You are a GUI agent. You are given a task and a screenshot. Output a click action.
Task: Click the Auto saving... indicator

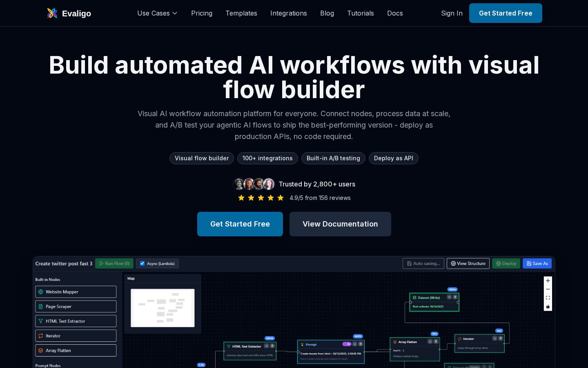(x=423, y=263)
